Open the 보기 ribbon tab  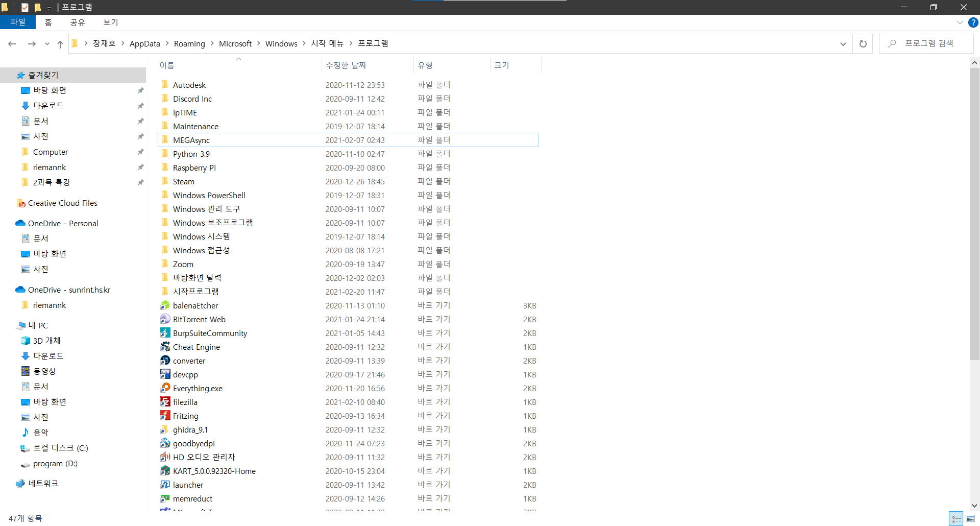pyautogui.click(x=110, y=22)
